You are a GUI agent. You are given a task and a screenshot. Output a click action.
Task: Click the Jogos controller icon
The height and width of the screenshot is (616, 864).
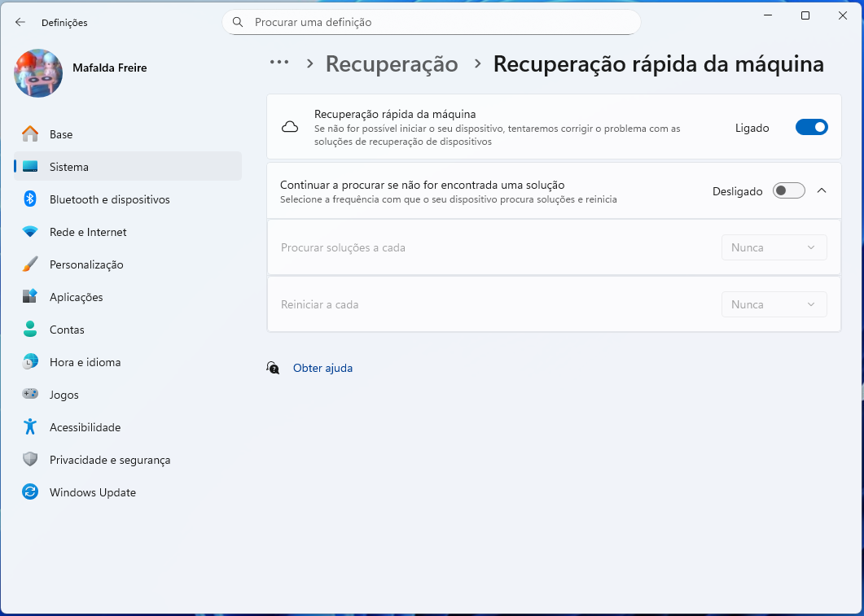(x=30, y=395)
